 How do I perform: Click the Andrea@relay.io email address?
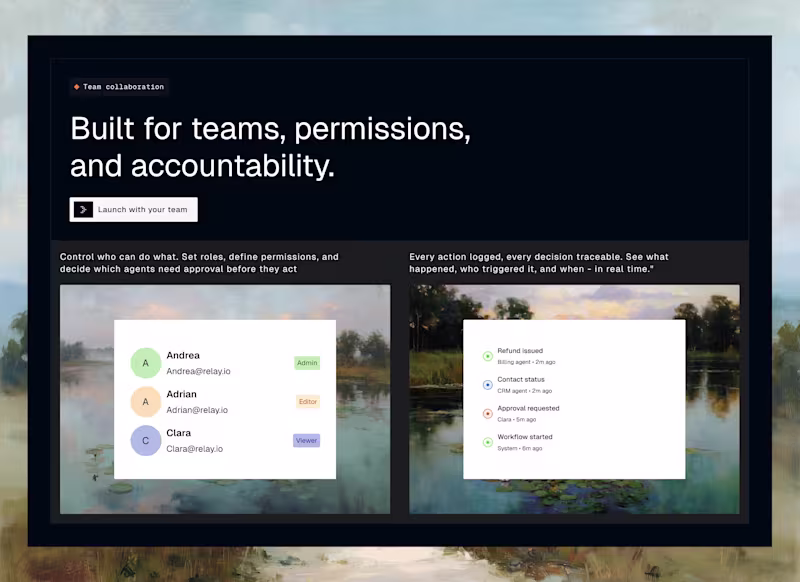tap(198, 371)
